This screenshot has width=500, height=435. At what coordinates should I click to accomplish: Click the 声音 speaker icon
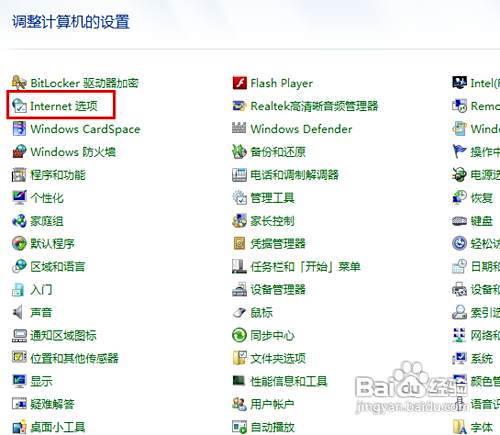click(x=18, y=312)
